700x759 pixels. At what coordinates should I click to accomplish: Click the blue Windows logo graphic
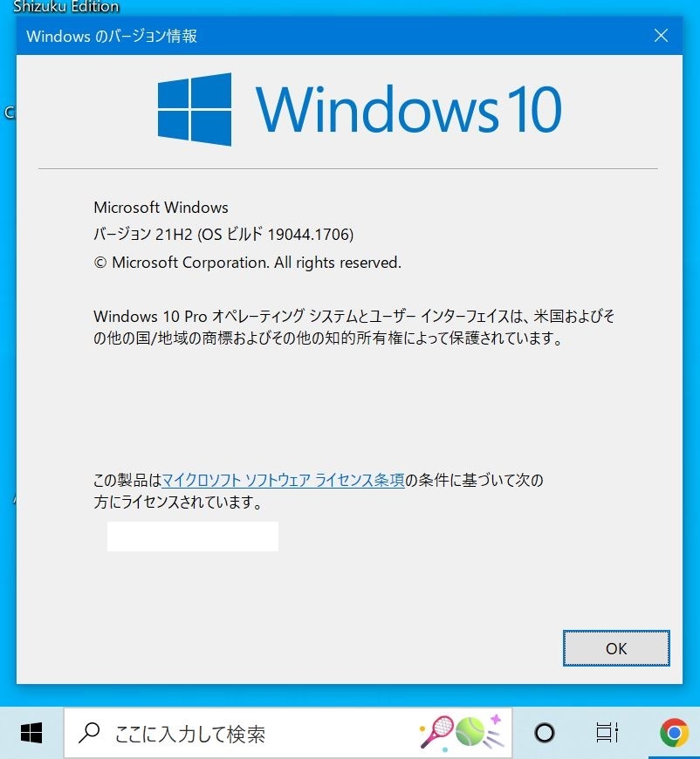pyautogui.click(x=195, y=109)
